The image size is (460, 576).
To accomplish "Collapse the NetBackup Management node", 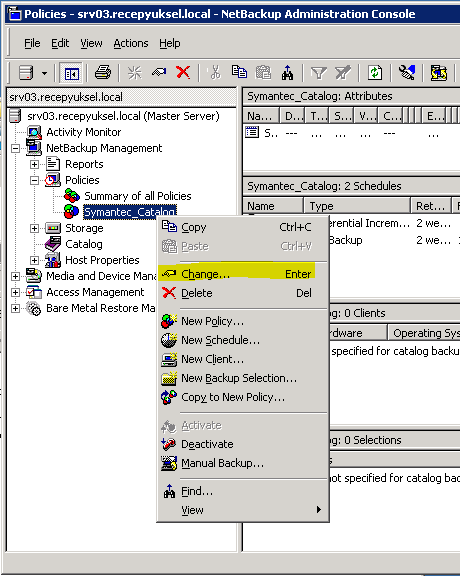I will click(15, 148).
